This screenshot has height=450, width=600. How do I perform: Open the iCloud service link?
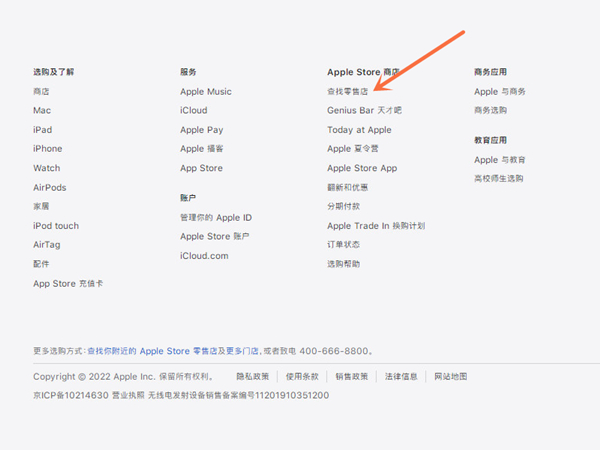coord(194,111)
